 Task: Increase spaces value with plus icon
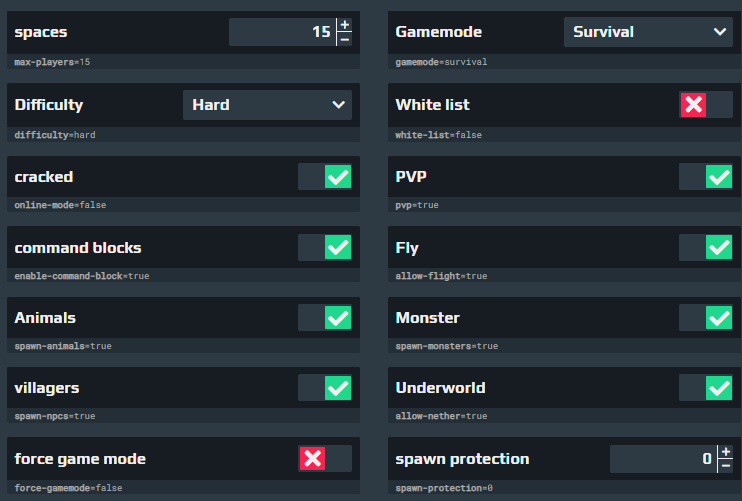(345, 25)
